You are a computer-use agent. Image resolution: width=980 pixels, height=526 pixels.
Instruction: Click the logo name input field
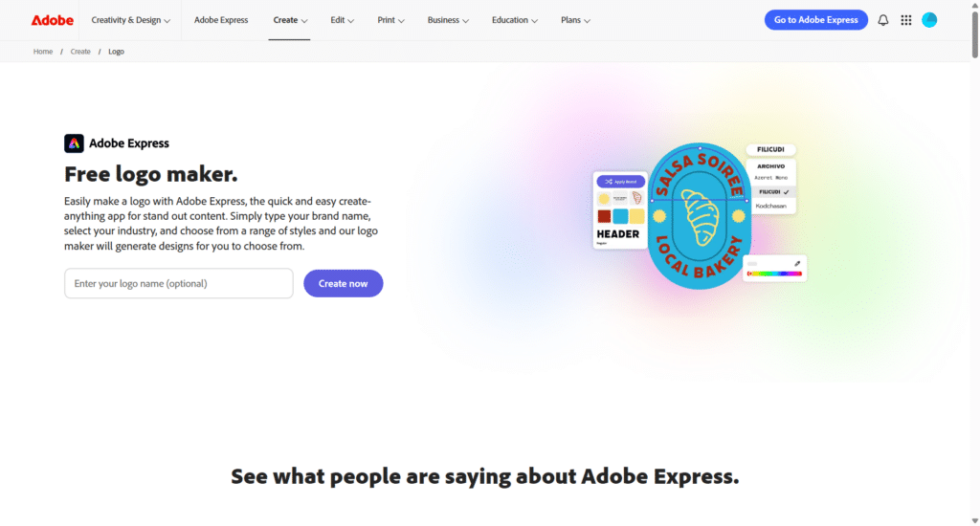[179, 284]
